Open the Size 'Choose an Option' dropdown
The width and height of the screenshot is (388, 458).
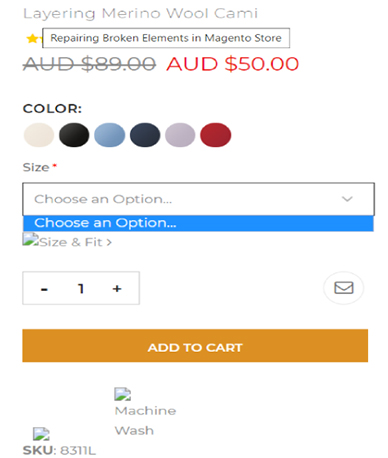[198, 199]
